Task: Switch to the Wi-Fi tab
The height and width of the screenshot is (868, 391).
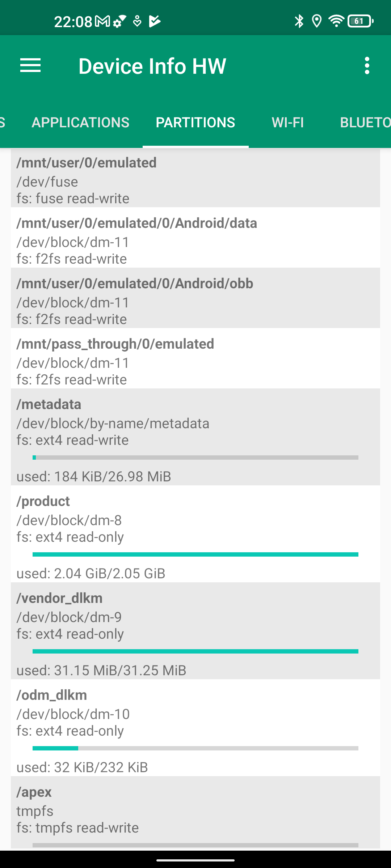Action: [x=288, y=123]
